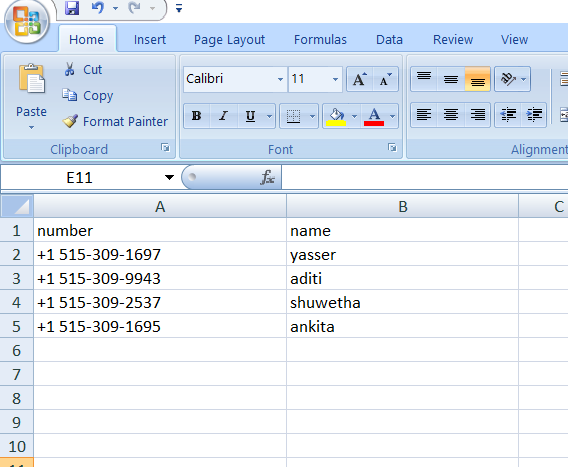Select the cell with name shuwetha

click(402, 302)
